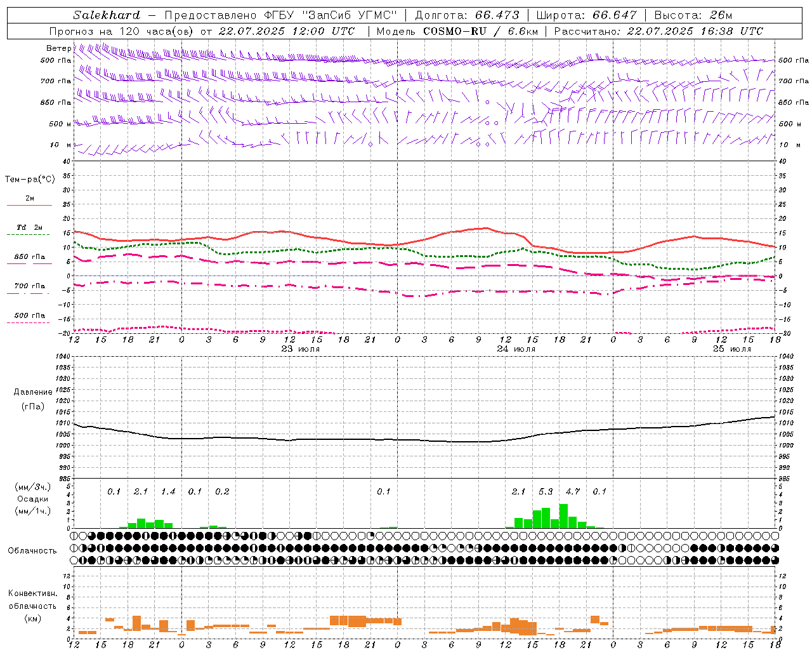Click the Модель COSMO-RU / 6.6км text
This screenshot has width=812, height=650.
pos(457,31)
